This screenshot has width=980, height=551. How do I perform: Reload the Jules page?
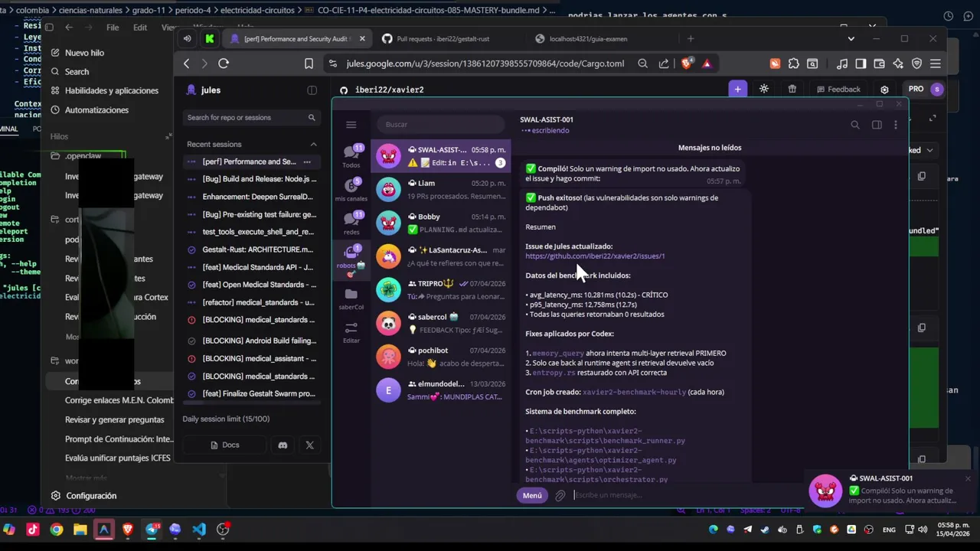pyautogui.click(x=224, y=64)
